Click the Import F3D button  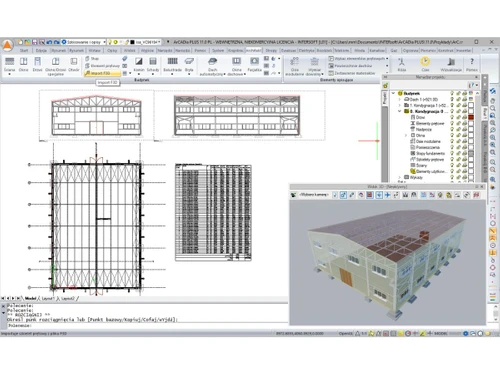(x=102, y=73)
